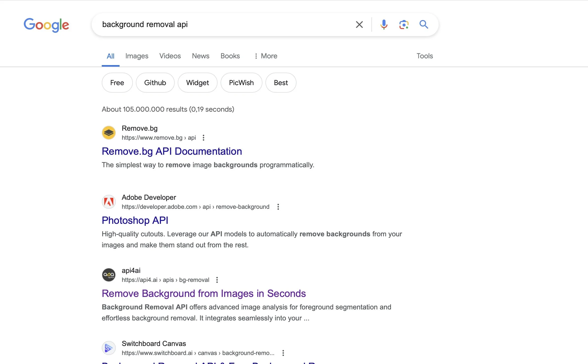Open the three-dot menu for Remove.bg result
The image size is (588, 364).
point(204,138)
